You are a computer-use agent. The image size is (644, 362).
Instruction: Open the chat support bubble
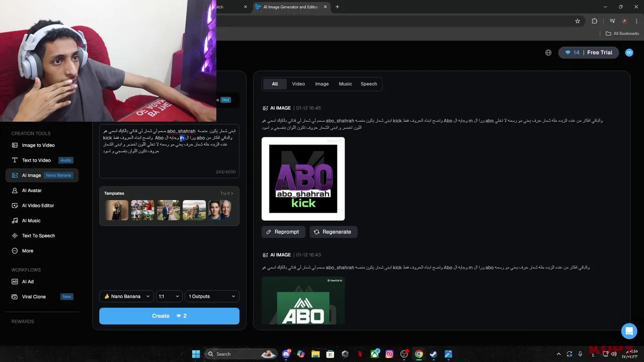point(628,331)
